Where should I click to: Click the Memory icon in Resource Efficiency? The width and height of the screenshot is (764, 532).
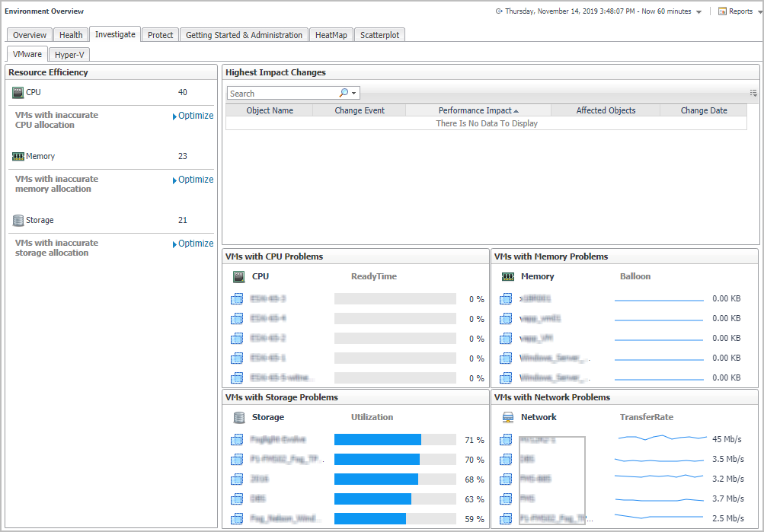pyautogui.click(x=18, y=156)
